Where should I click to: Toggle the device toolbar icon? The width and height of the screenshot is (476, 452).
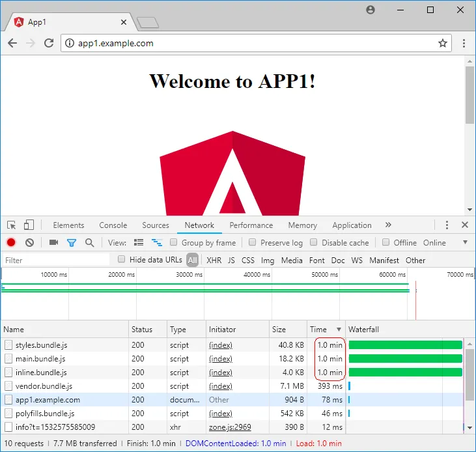(x=29, y=225)
